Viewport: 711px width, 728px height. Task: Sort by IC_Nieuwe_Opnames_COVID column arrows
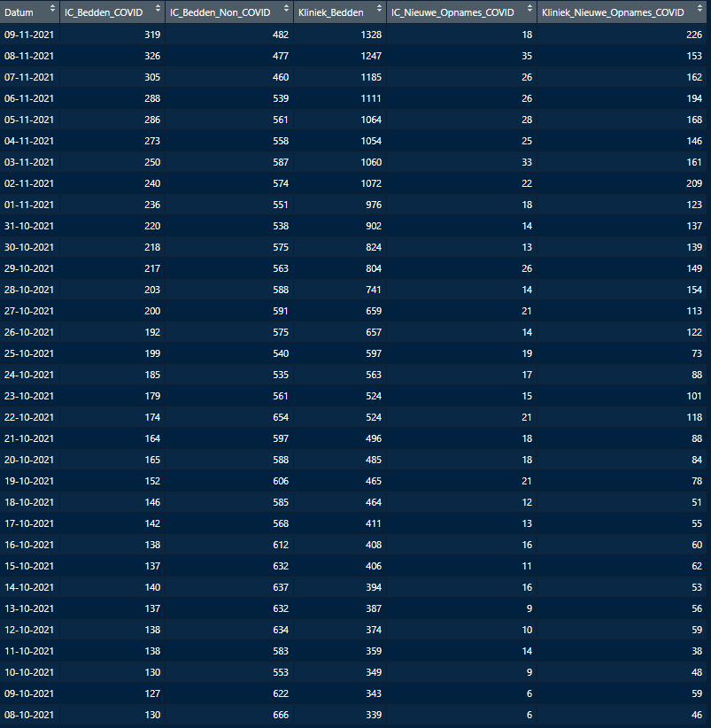[x=529, y=8]
